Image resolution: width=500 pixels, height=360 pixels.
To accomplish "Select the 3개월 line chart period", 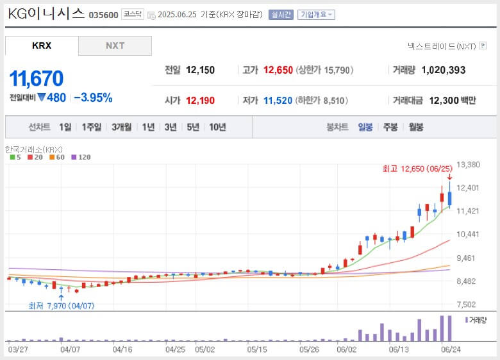I will (121, 127).
